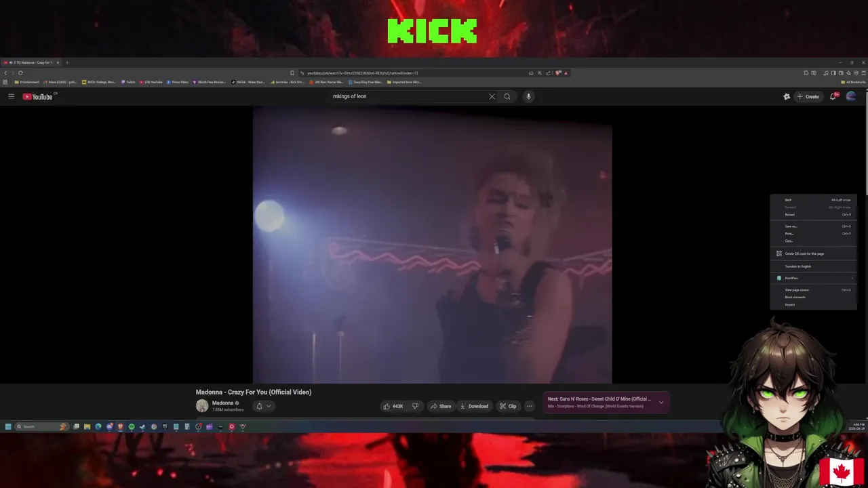Open YouTube notifications bell in header

point(833,96)
